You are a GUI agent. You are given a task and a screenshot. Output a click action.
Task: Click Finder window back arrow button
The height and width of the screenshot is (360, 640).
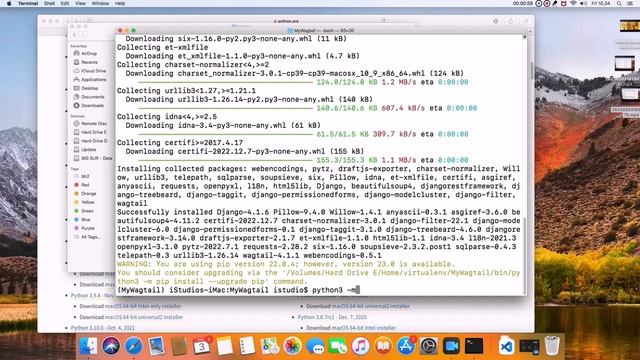point(75,35)
